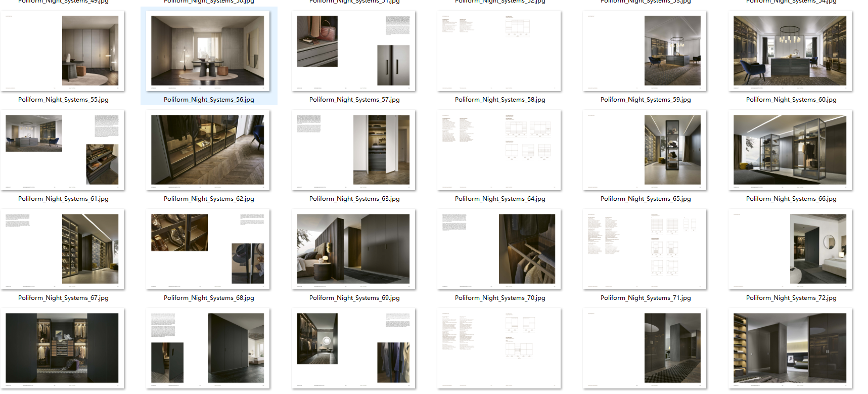Select the Poliform_Night_Systems_55.jpg thumbnail image

pyautogui.click(x=62, y=51)
